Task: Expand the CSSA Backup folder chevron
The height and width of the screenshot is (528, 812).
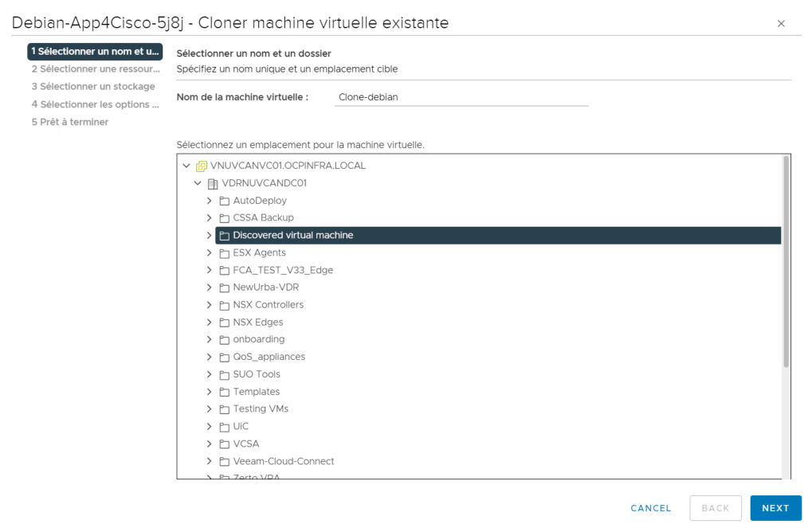Action: coord(210,218)
